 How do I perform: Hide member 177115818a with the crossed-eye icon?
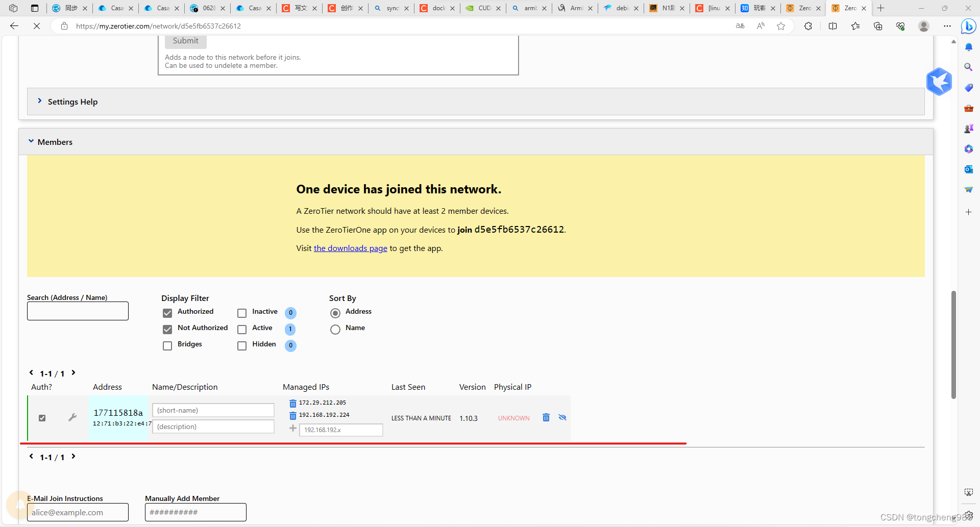tap(562, 417)
